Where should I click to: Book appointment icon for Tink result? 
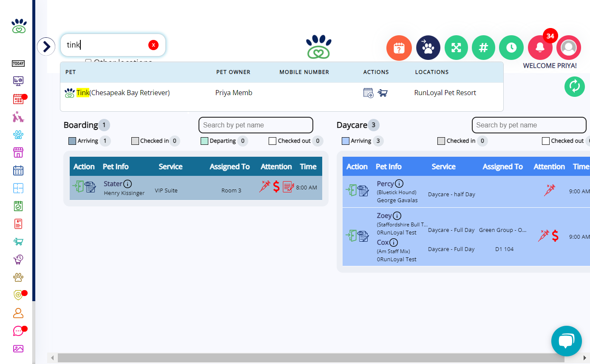[368, 93]
